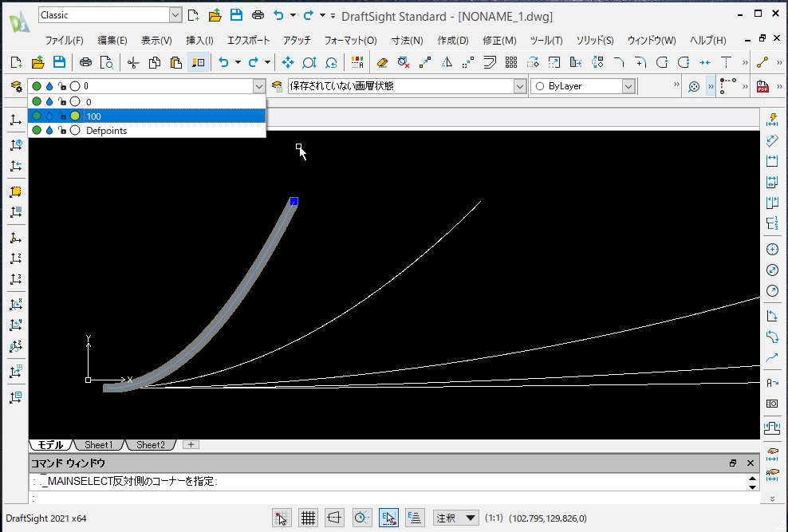Open the 修正(M) menu

click(x=499, y=40)
